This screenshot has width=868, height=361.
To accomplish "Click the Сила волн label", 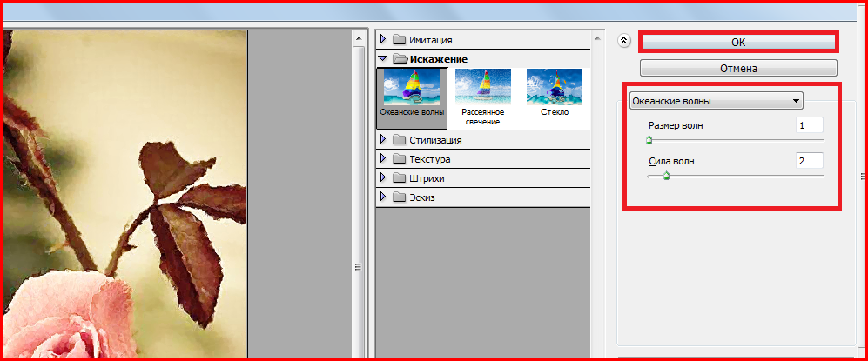I will (671, 162).
